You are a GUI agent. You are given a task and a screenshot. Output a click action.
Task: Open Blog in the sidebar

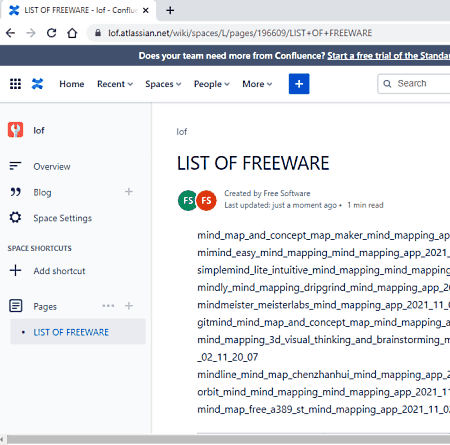coord(42,192)
